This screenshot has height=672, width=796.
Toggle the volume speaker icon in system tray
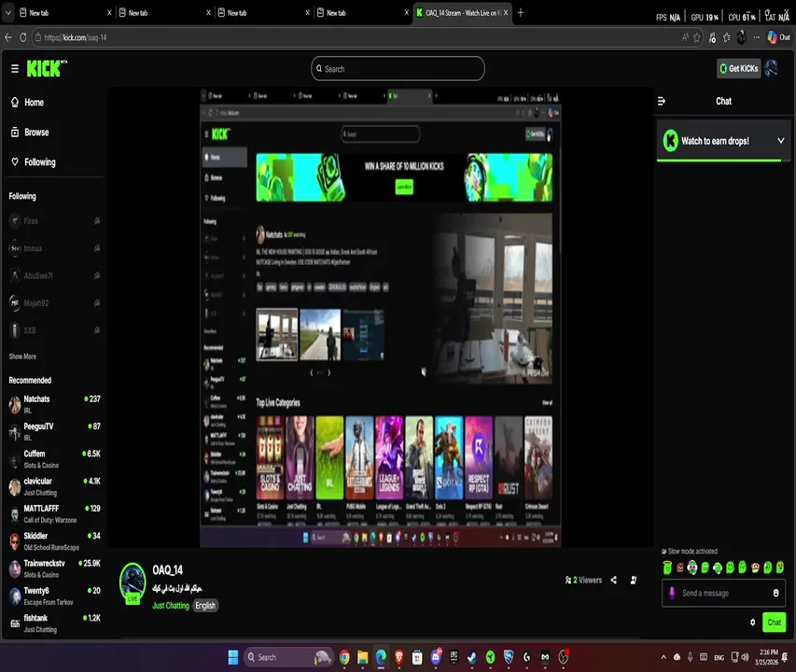point(745,657)
